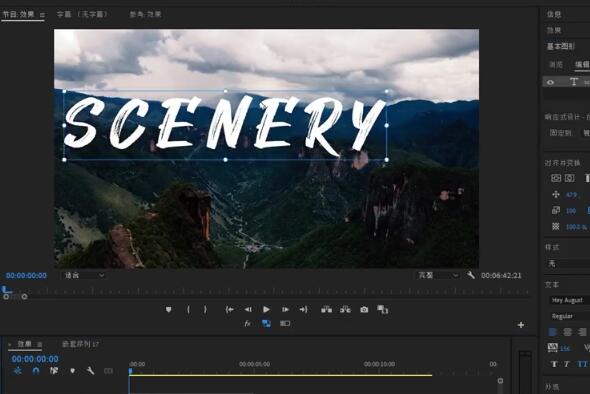
Task: Switch to the 节目: 效果 tab
Action: [19, 15]
